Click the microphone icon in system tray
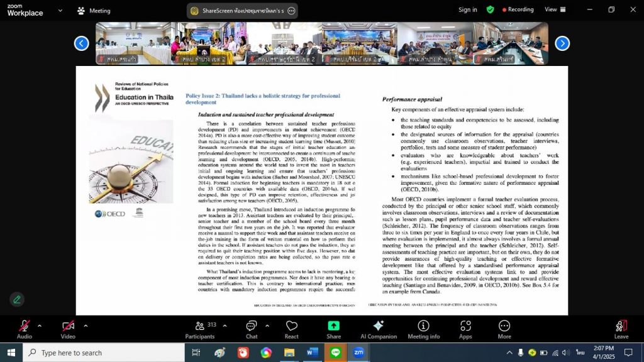644x362 pixels. 520,353
